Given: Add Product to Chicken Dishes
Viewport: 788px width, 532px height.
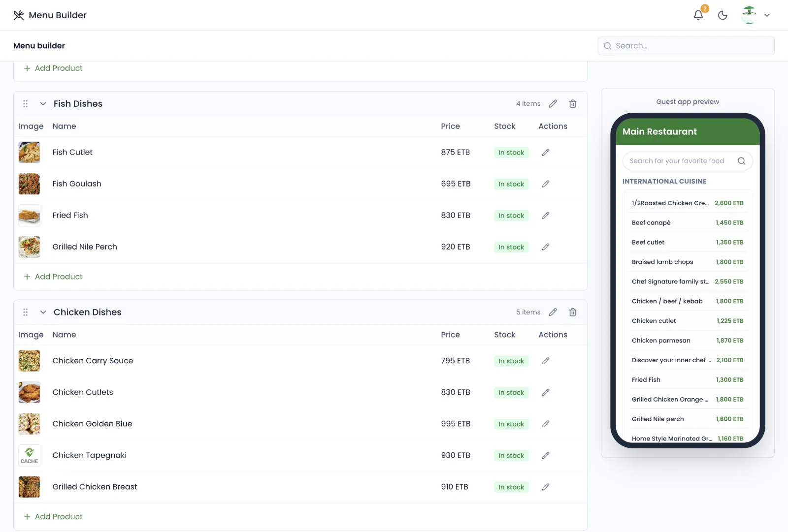Looking at the screenshot, I should click(53, 517).
